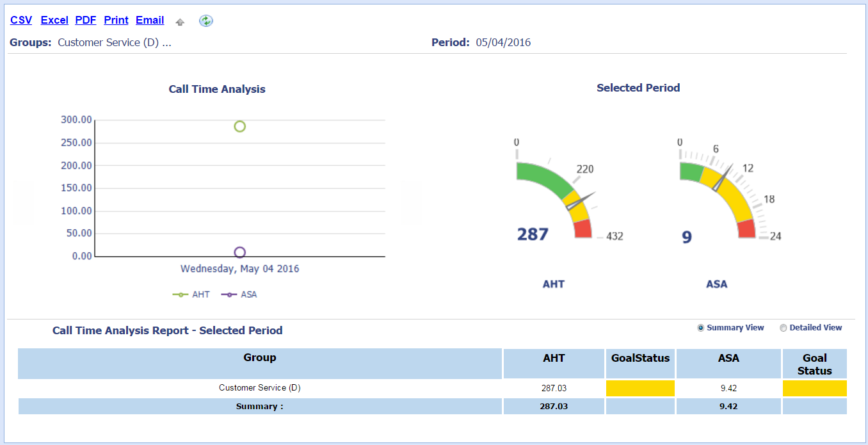The height and width of the screenshot is (445, 868).
Task: Click the green refresh icon
Action: tap(205, 21)
